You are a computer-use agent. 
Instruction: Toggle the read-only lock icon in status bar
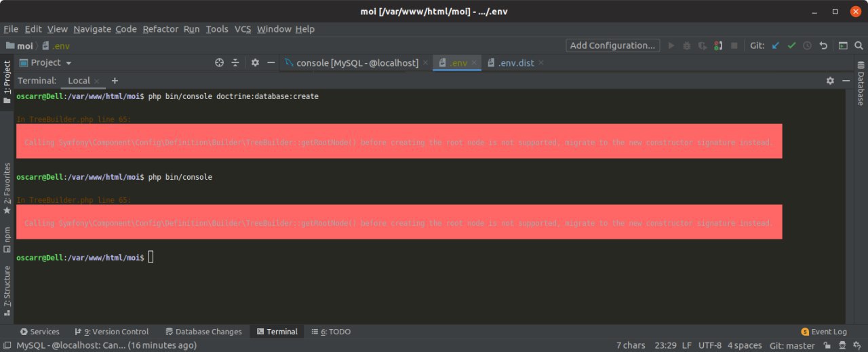click(826, 345)
